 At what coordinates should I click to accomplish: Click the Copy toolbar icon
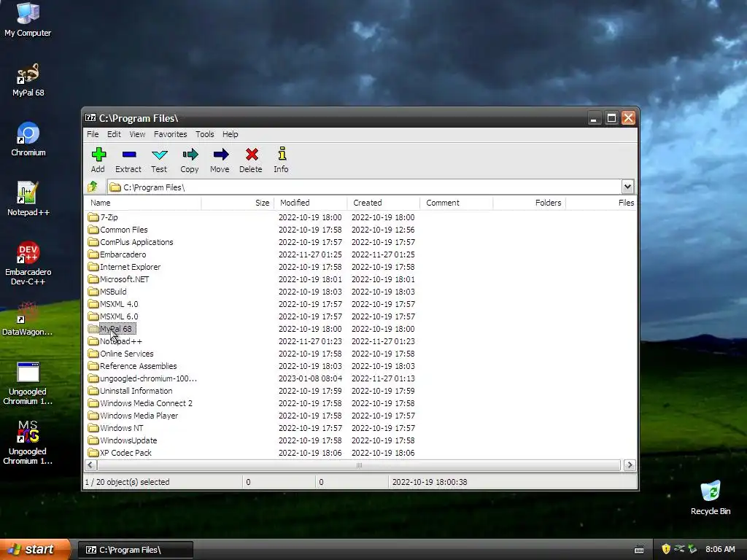coord(190,155)
